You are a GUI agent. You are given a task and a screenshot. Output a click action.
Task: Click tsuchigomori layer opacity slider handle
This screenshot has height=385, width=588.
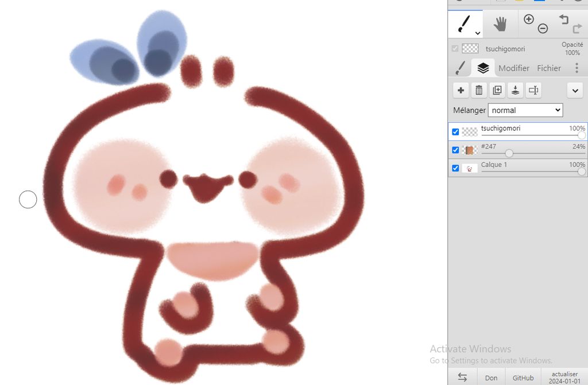pyautogui.click(x=582, y=135)
